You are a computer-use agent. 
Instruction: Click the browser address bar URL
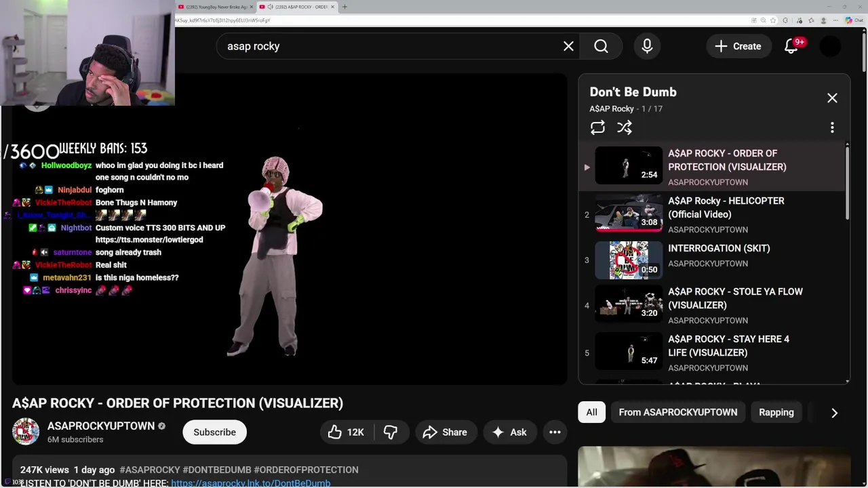pos(222,20)
